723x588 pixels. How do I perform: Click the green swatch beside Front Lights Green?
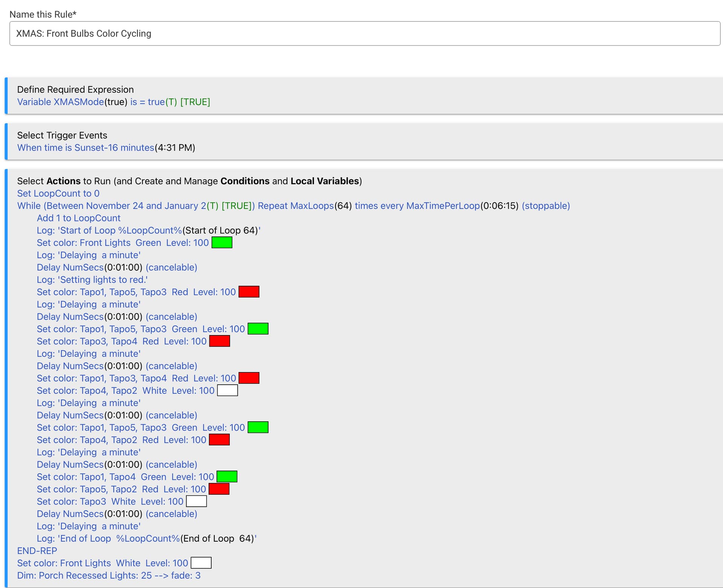(x=222, y=243)
